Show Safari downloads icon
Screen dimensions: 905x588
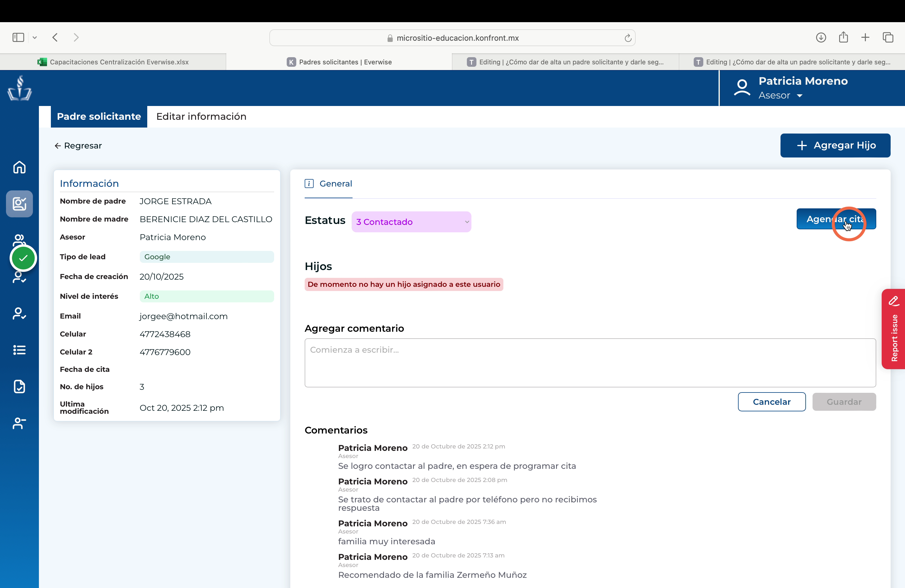(821, 37)
